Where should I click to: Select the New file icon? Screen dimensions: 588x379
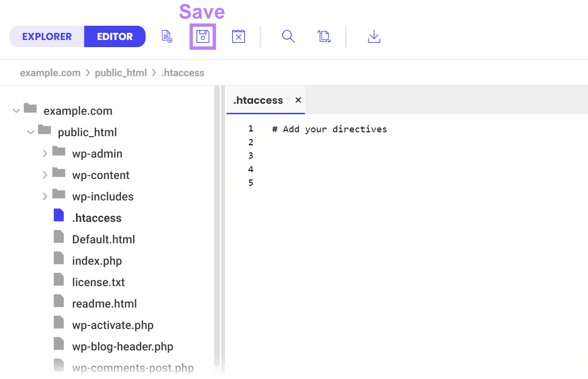(167, 36)
